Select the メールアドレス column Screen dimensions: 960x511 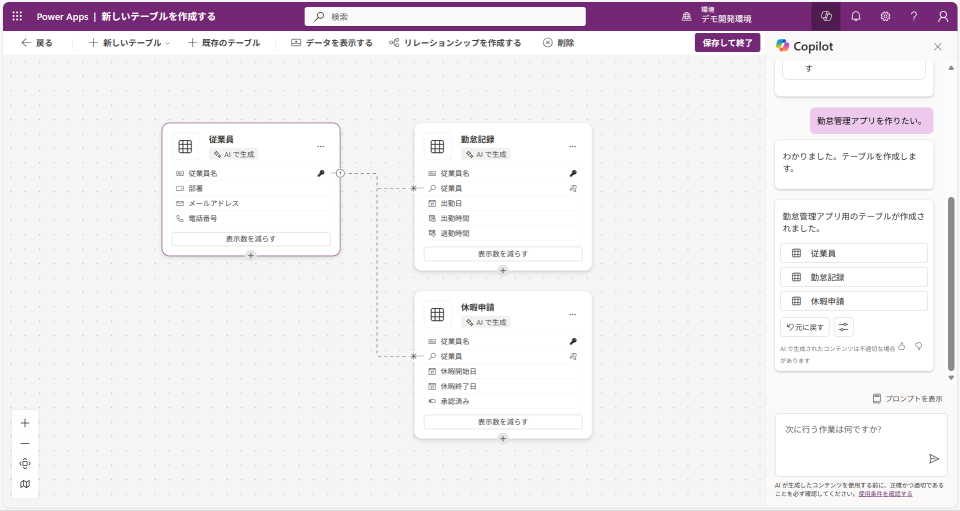pyautogui.click(x=251, y=203)
